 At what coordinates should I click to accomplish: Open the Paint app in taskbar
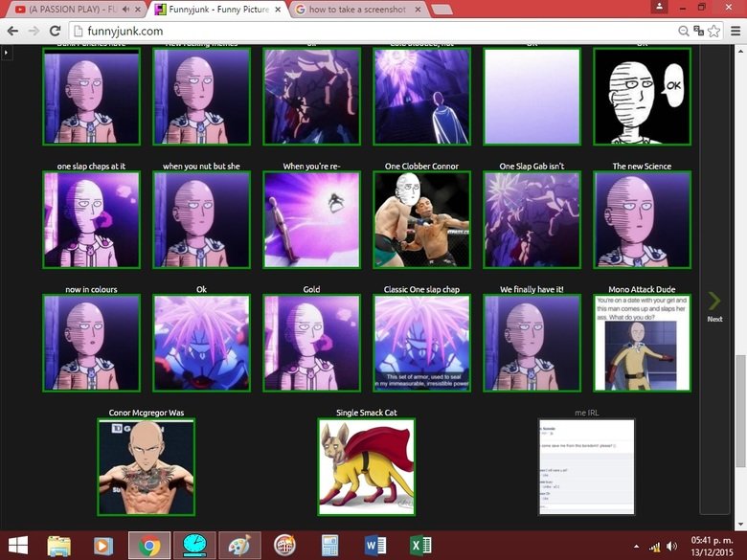coord(239,546)
